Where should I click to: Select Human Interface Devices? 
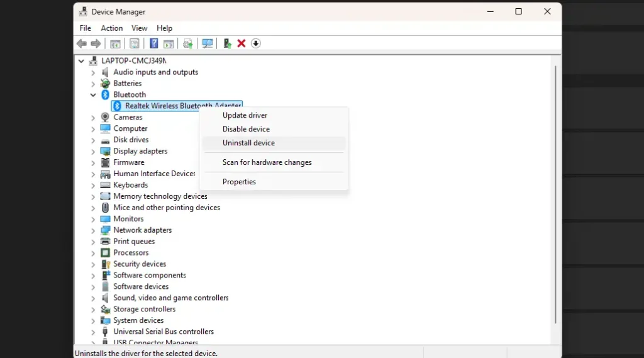tap(155, 174)
